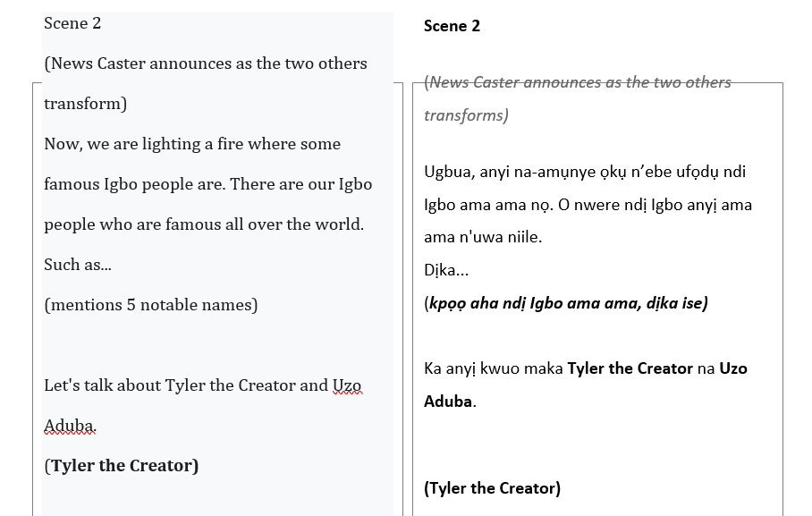Click the plain 'Scene 2' heading in left column

pyautogui.click(x=72, y=23)
